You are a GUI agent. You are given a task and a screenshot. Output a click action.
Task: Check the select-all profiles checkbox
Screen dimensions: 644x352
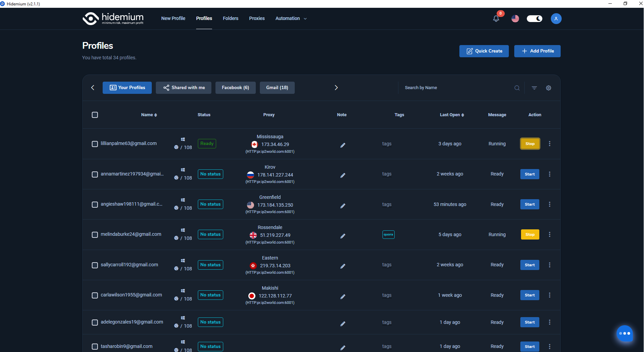[x=95, y=115]
